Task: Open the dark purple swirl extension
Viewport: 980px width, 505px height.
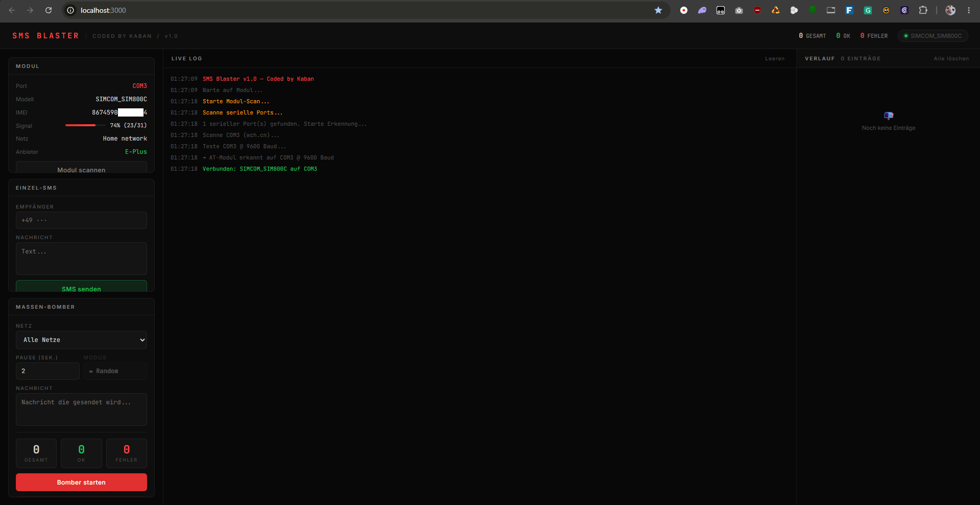Action: [x=904, y=10]
